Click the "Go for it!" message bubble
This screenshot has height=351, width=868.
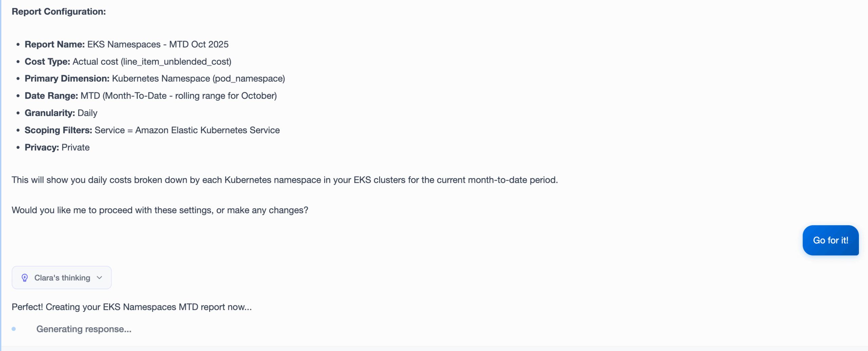pyautogui.click(x=830, y=240)
